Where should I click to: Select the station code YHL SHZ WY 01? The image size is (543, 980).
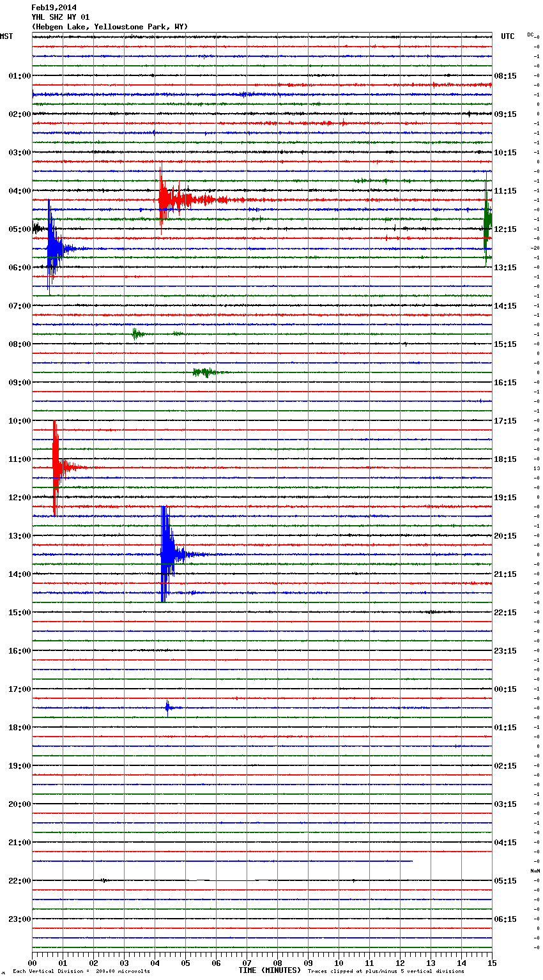pos(61,17)
